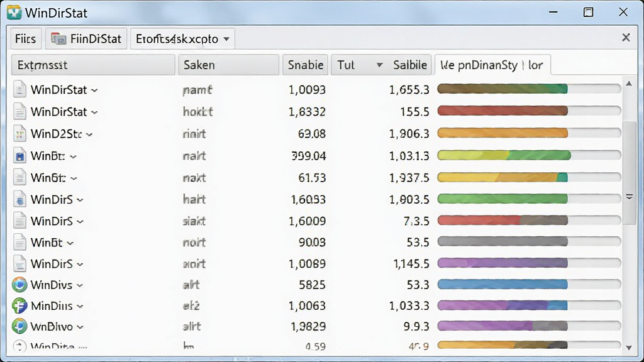Select the value 1,937.5
Viewport: 644px width, 362px height.
click(409, 178)
